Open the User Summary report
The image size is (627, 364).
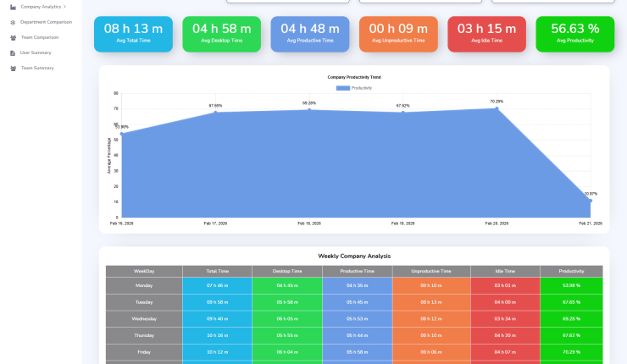pyautogui.click(x=36, y=52)
